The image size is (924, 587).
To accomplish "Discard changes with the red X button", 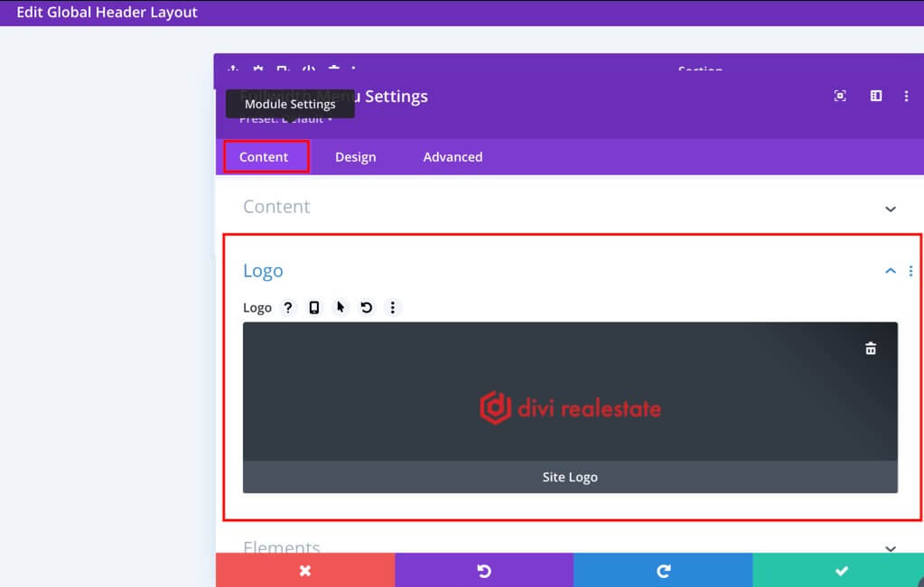I will (305, 570).
